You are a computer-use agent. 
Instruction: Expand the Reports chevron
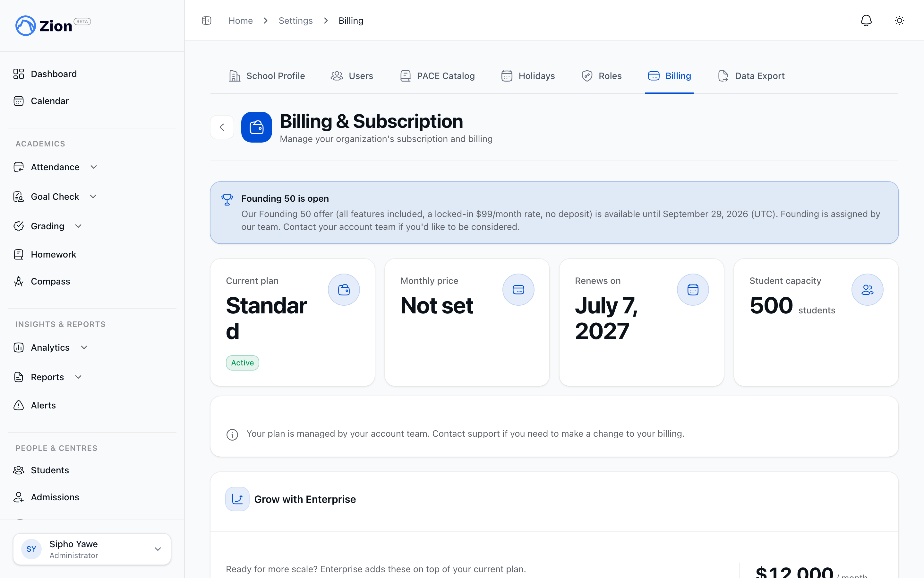pyautogui.click(x=78, y=377)
